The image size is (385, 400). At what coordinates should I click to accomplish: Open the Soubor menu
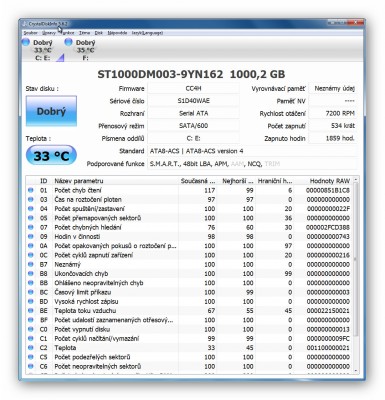coord(30,33)
